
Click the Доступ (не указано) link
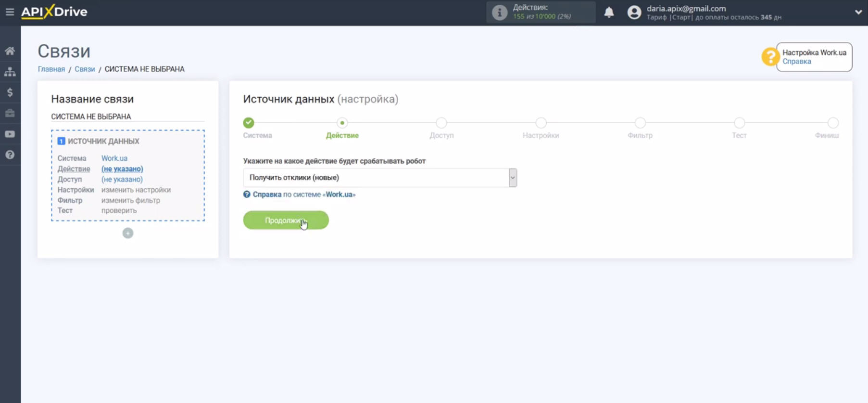[x=122, y=179]
